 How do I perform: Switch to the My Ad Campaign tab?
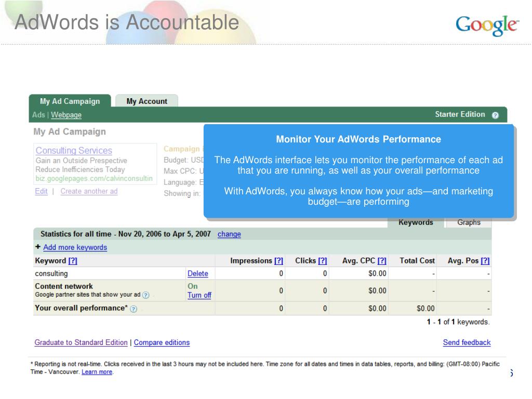coord(70,101)
